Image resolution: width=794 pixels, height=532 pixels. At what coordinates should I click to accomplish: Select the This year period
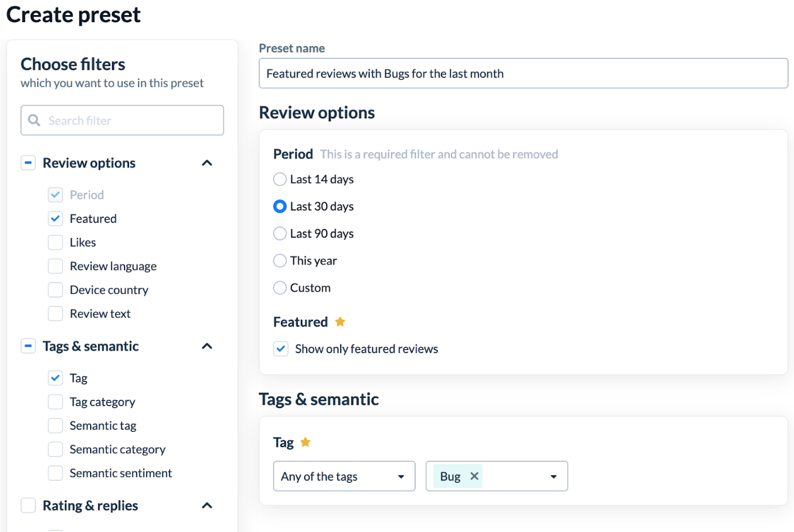[280, 261]
